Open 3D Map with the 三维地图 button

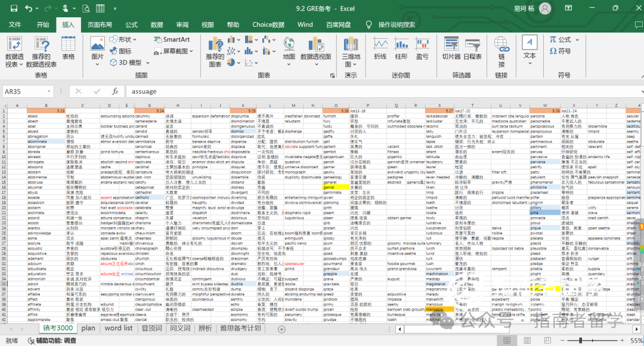pos(351,52)
